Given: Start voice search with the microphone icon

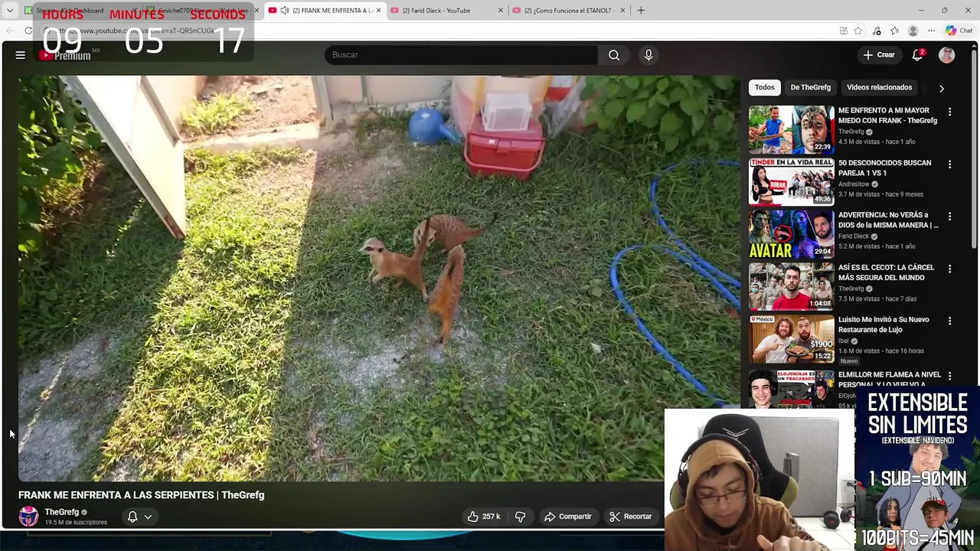Looking at the screenshot, I should tap(648, 55).
